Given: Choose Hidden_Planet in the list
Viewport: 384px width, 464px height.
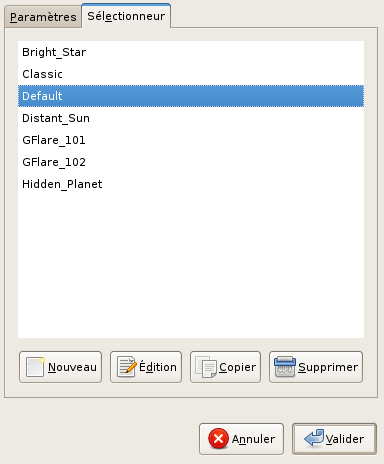Looking at the screenshot, I should 191,184.
